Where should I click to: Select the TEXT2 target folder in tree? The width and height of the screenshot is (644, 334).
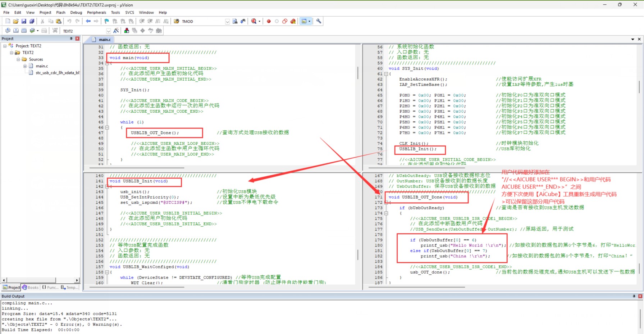pyautogui.click(x=28, y=53)
